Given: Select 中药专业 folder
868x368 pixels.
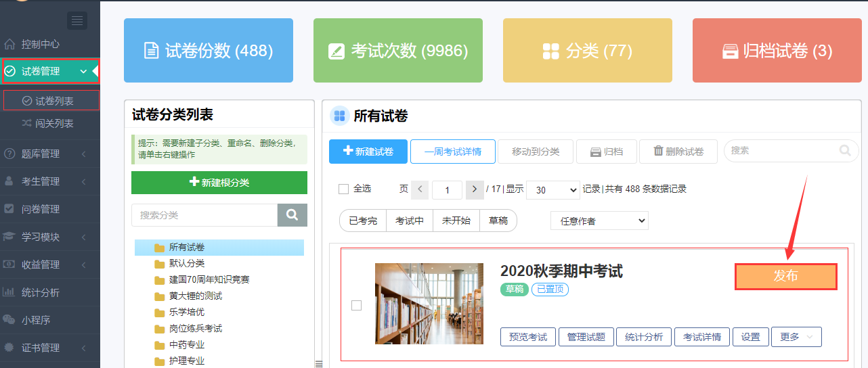Looking at the screenshot, I should 179,344.
